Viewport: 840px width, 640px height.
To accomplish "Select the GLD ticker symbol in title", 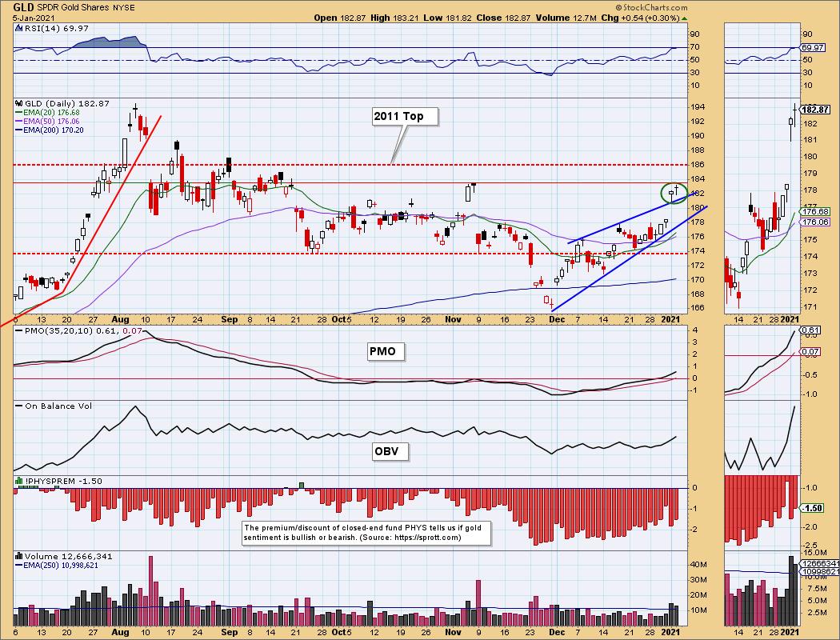I will click(23, 7).
